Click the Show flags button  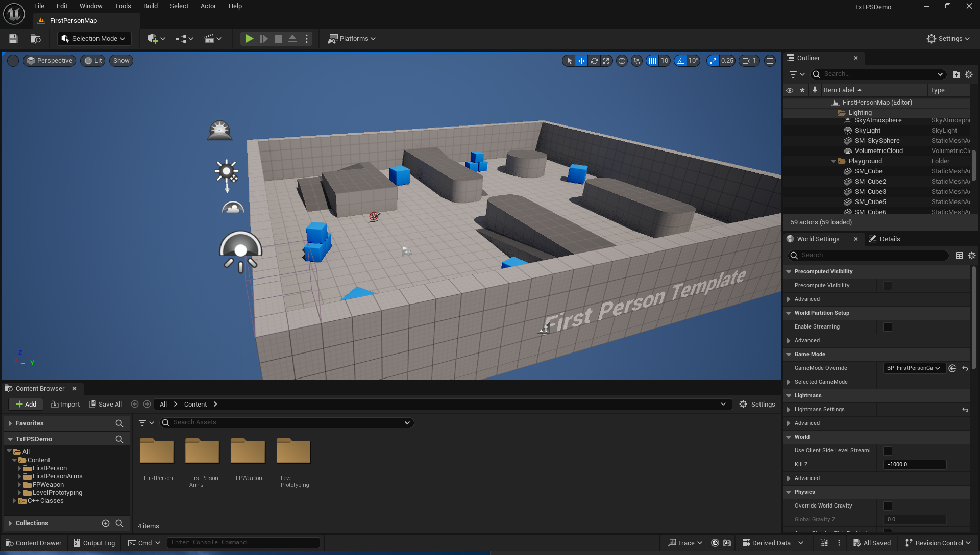tap(121, 61)
